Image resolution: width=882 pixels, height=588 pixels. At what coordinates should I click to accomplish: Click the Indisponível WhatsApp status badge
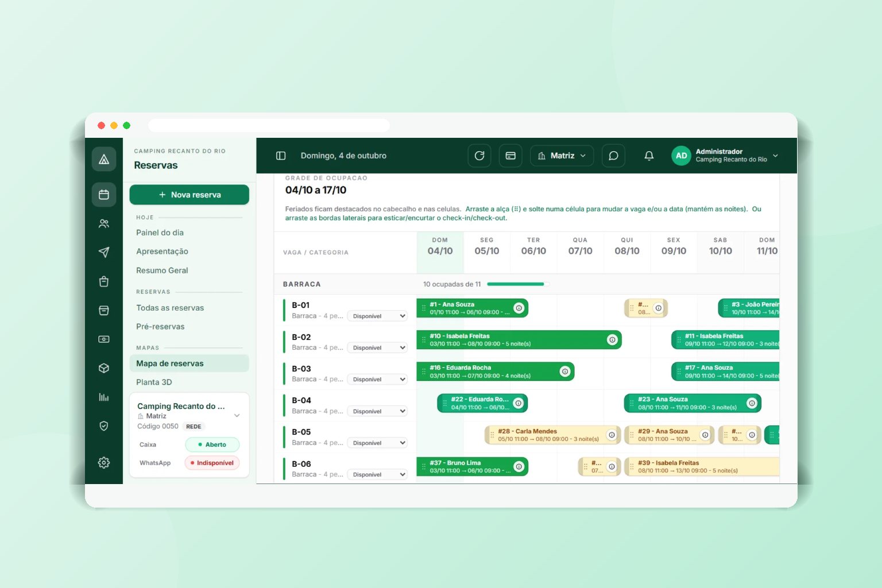click(x=212, y=463)
